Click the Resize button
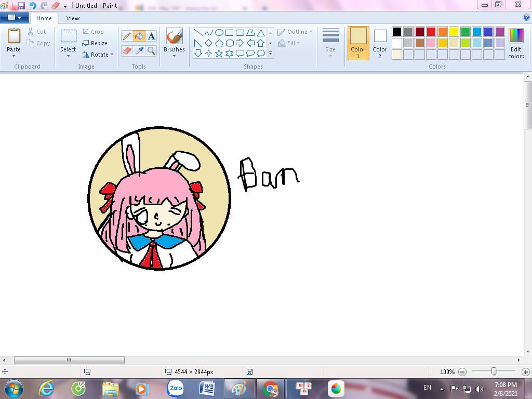532x399 pixels. tap(95, 43)
